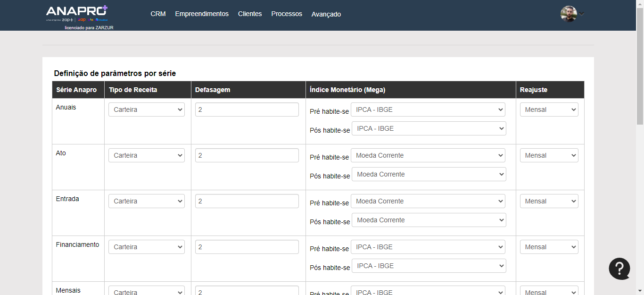Open Pós habite-se dropdown for Financiamento
Viewport: 644px width, 295px height.
(x=429, y=266)
